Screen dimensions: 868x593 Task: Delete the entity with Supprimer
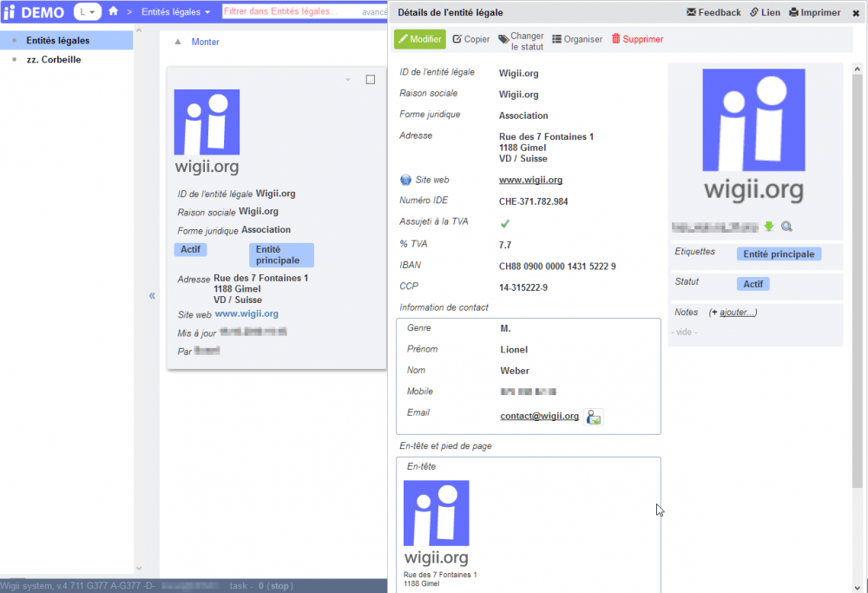[x=637, y=39]
